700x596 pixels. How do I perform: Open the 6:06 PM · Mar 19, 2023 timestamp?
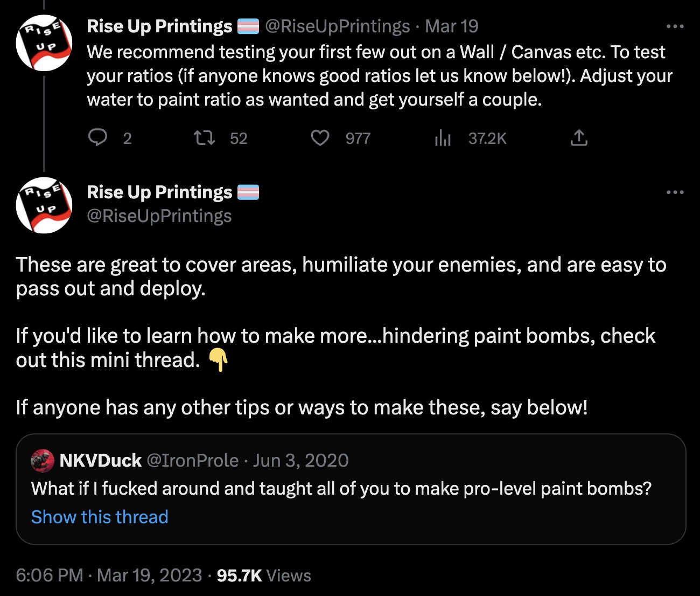(109, 576)
